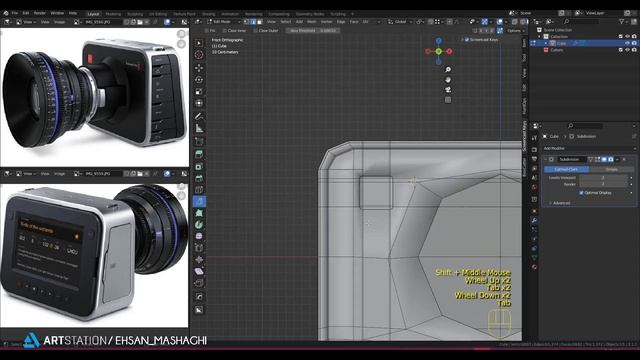Viewport: 640px width, 360px height.
Task: Select the Transform tool
Action: [199, 103]
